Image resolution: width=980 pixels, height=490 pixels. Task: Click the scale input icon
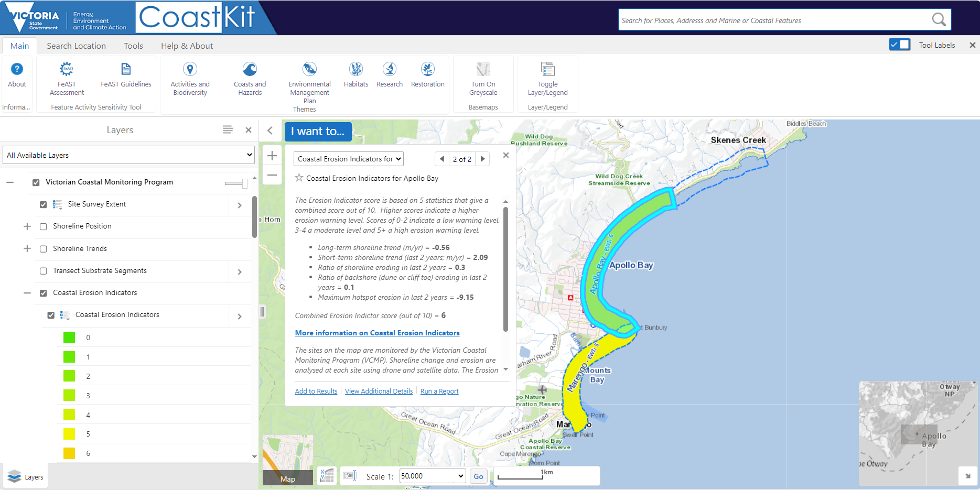(350, 475)
